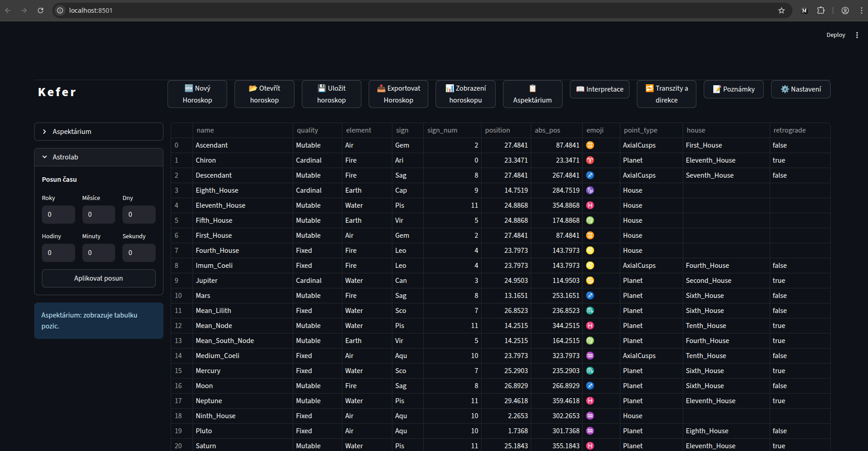Click the Virgo emoji in the Fifth_House row
This screenshot has width=868, height=451.
tap(590, 220)
